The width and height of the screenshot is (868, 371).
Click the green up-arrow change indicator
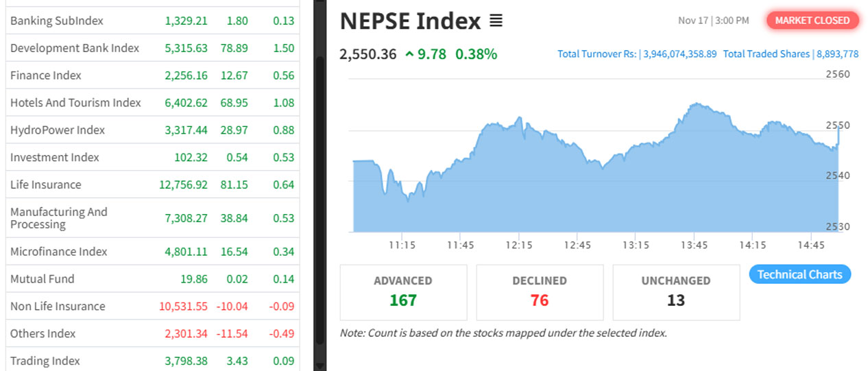409,54
